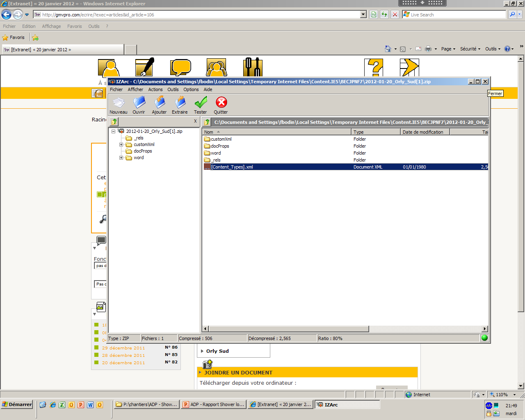Open the Page dropdown in IE command bar

pyautogui.click(x=448, y=49)
